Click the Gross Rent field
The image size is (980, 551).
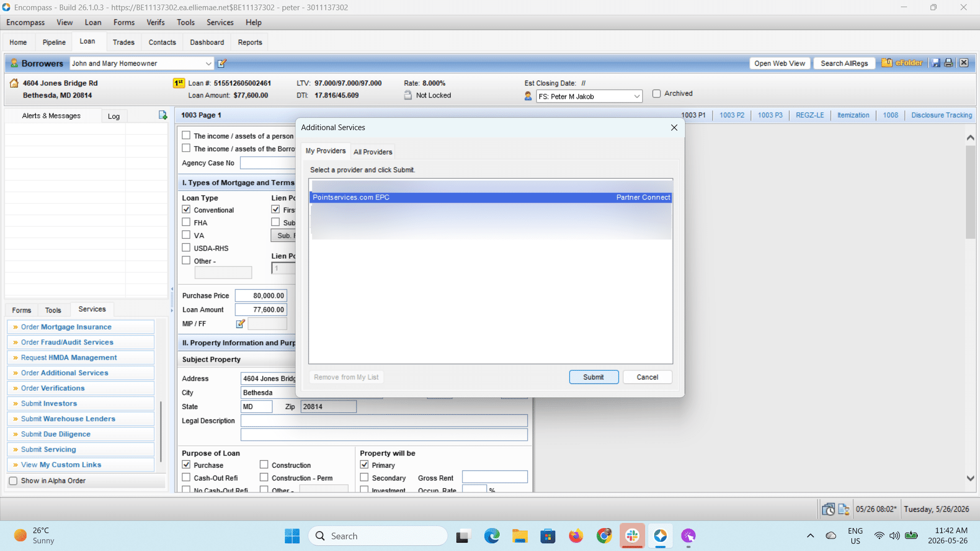(x=495, y=478)
